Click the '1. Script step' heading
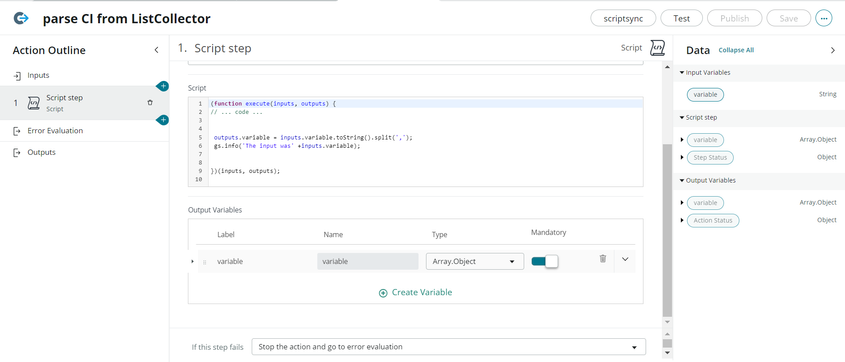Viewport: 845px width, 362px height. (214, 48)
